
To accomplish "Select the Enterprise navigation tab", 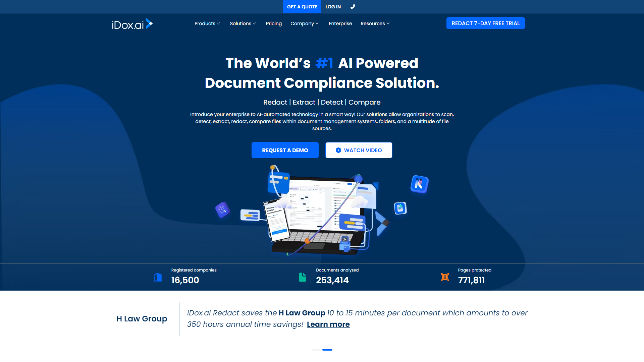I will click(340, 23).
